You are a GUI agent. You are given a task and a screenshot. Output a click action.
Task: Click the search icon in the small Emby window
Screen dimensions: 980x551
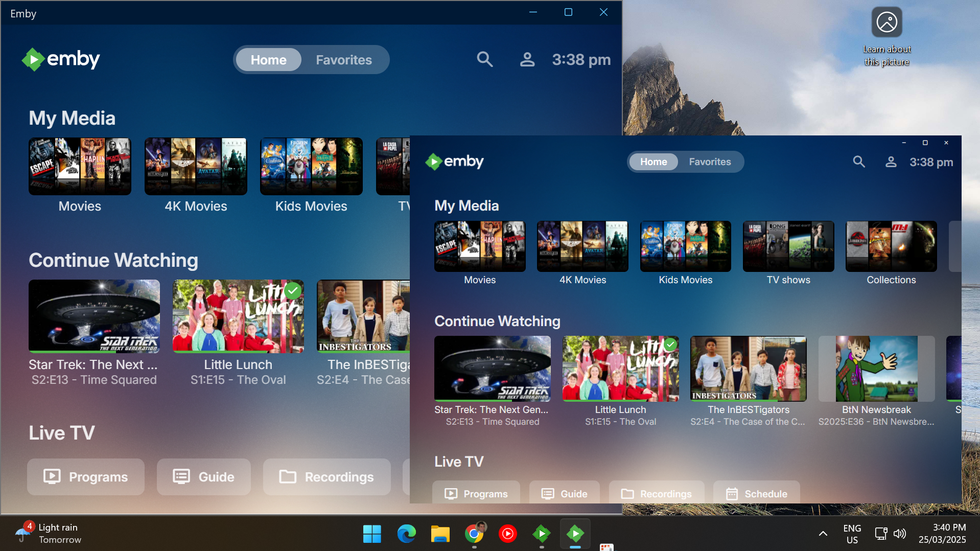click(x=859, y=162)
